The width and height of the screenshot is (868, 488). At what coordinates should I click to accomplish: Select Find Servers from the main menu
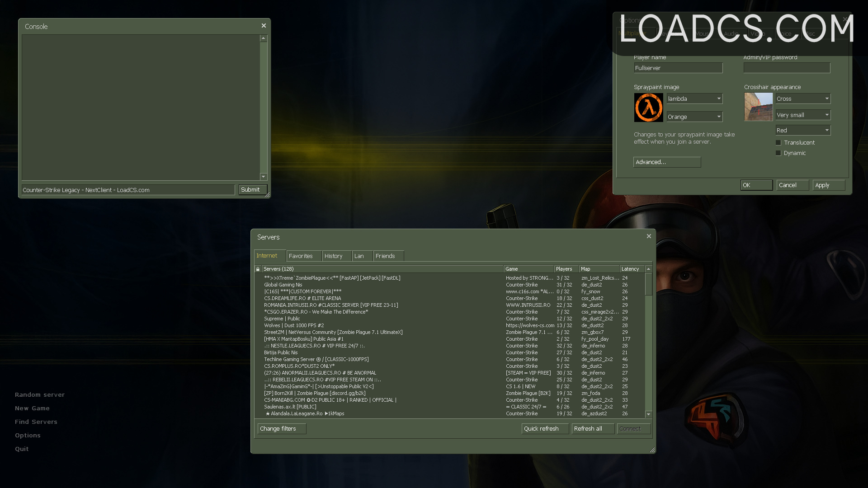click(36, 422)
